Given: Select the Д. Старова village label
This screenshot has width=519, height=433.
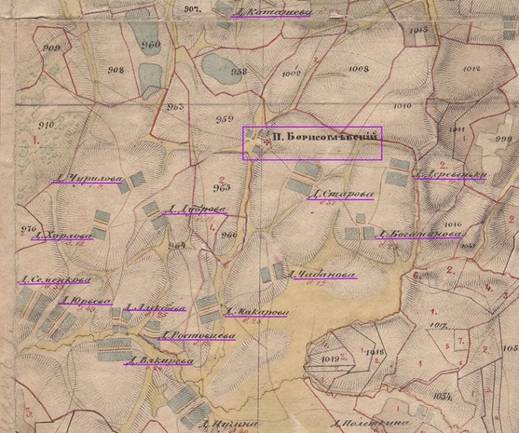Looking at the screenshot, I should click(x=340, y=195).
